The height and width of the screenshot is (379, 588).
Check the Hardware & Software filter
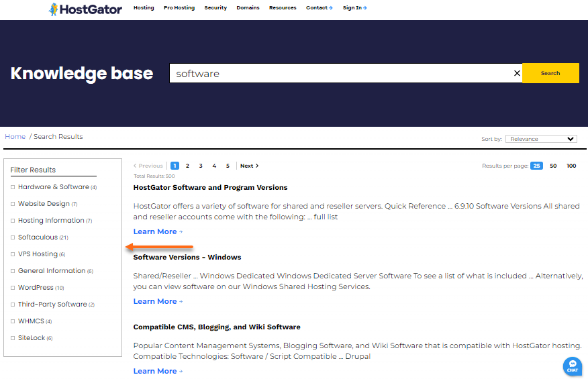[13, 187]
